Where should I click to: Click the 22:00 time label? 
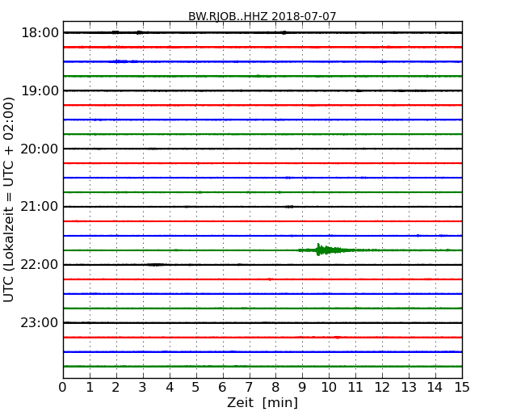(x=40, y=265)
